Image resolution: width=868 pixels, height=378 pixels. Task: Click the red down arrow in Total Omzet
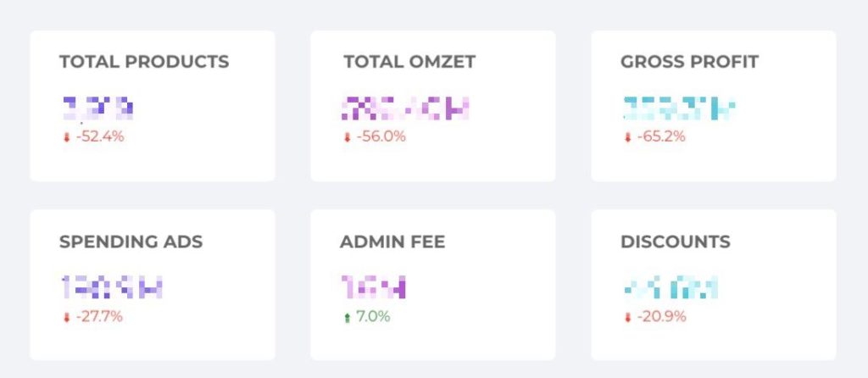pyautogui.click(x=347, y=137)
